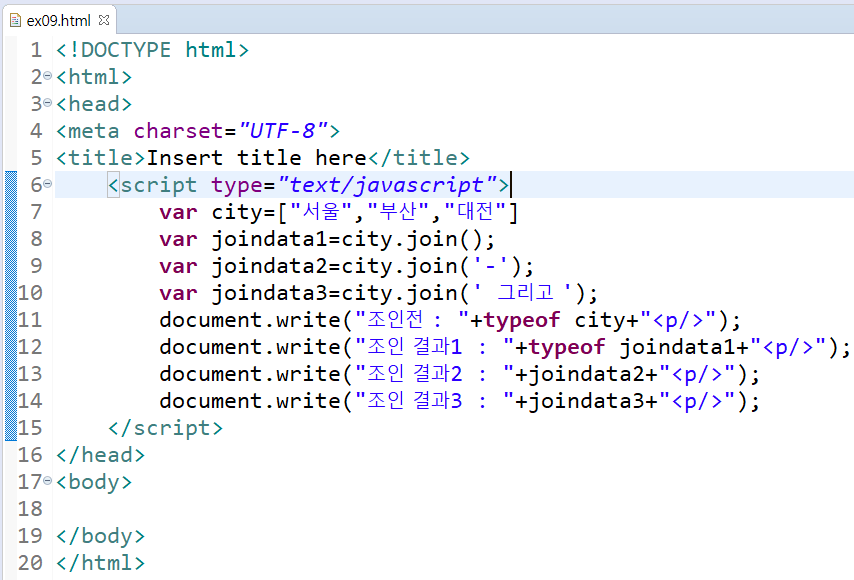Click the var keyword on line 7

(x=178, y=212)
